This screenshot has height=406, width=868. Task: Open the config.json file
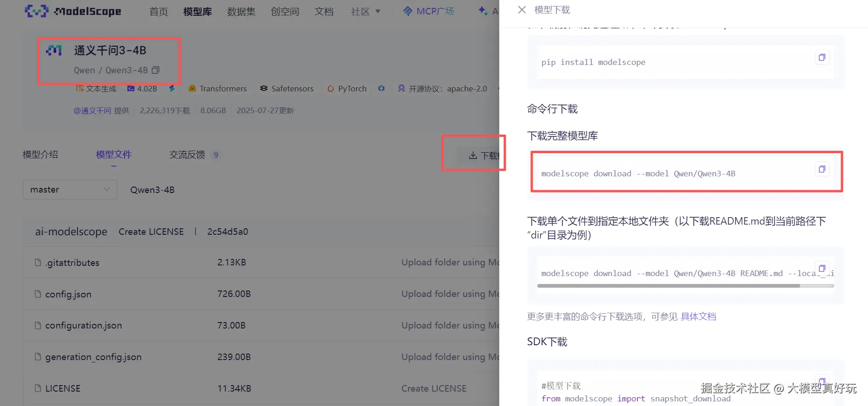point(68,294)
